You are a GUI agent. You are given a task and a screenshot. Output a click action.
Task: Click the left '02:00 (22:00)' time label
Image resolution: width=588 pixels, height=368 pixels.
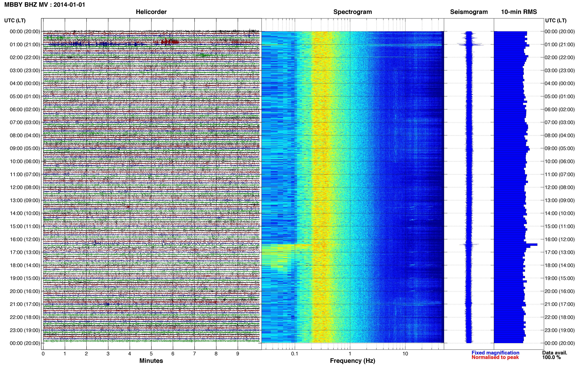coord(25,57)
